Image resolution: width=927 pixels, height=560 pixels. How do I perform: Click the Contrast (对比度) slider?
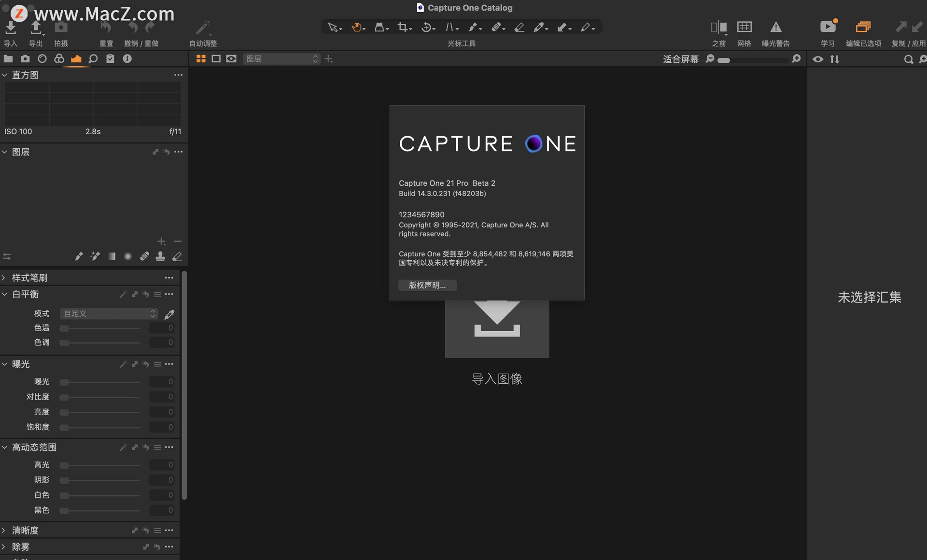point(100,397)
